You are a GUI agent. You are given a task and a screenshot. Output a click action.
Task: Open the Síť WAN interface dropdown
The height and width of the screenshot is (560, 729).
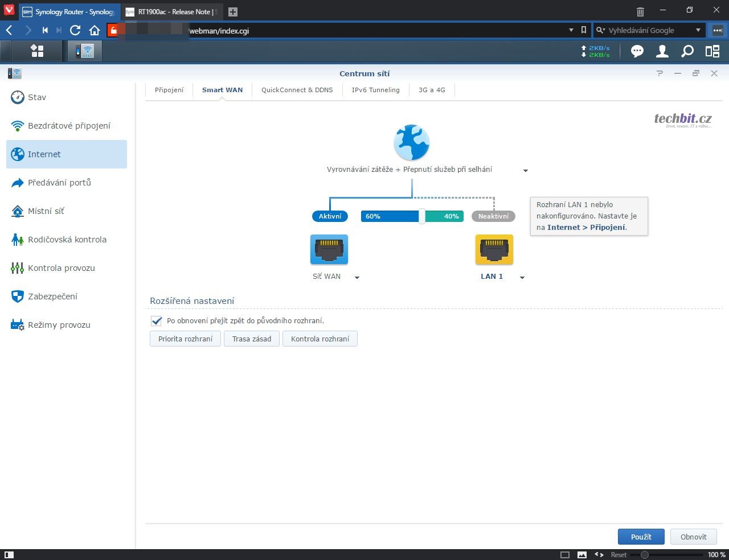357,278
